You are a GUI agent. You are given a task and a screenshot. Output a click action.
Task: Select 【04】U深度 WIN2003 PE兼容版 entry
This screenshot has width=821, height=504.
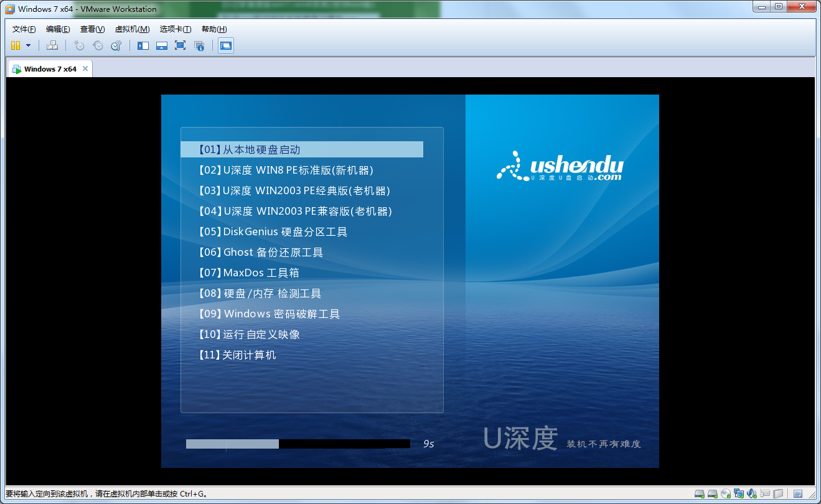pos(294,211)
